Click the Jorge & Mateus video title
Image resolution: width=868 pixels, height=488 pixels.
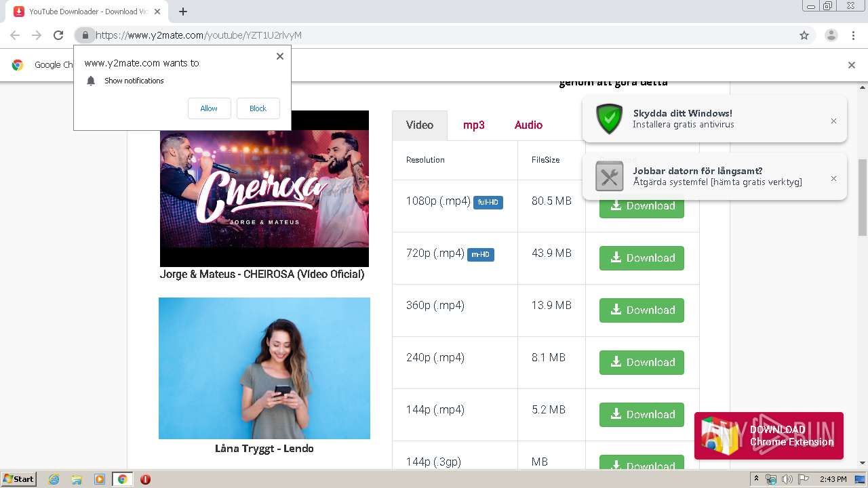click(262, 274)
